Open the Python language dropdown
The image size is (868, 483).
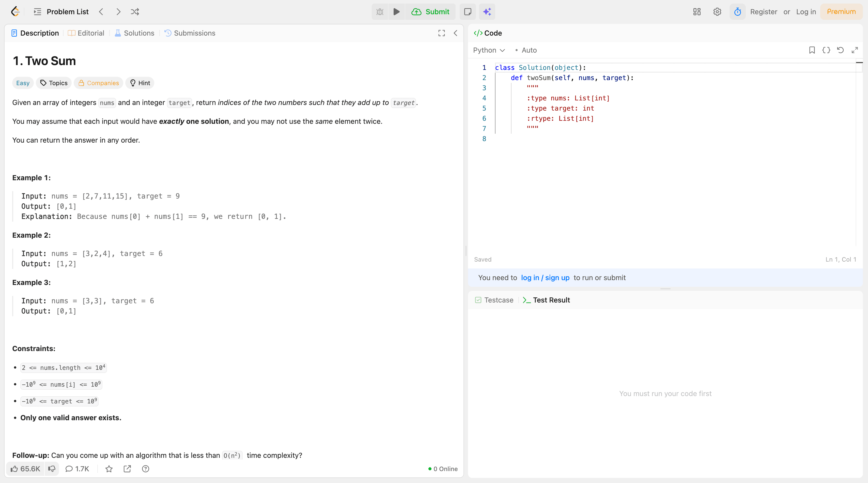[489, 50]
